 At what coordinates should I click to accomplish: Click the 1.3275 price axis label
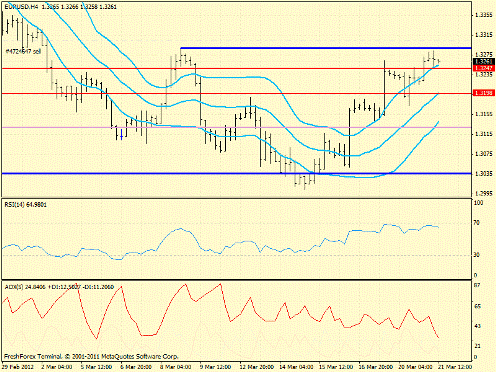click(484, 55)
